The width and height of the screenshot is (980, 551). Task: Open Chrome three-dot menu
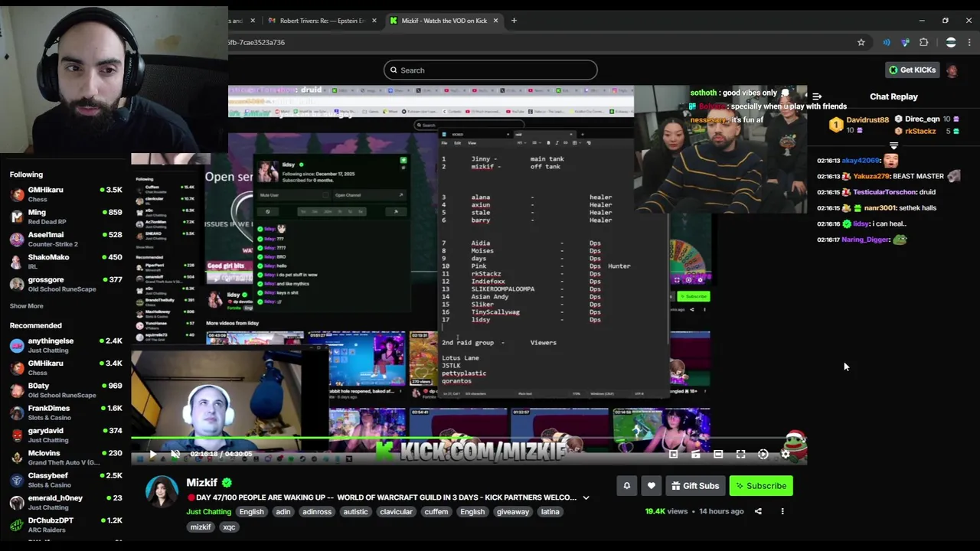pos(969,43)
